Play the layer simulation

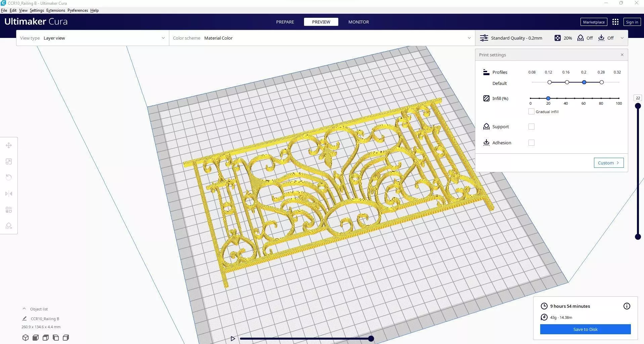[x=233, y=339]
